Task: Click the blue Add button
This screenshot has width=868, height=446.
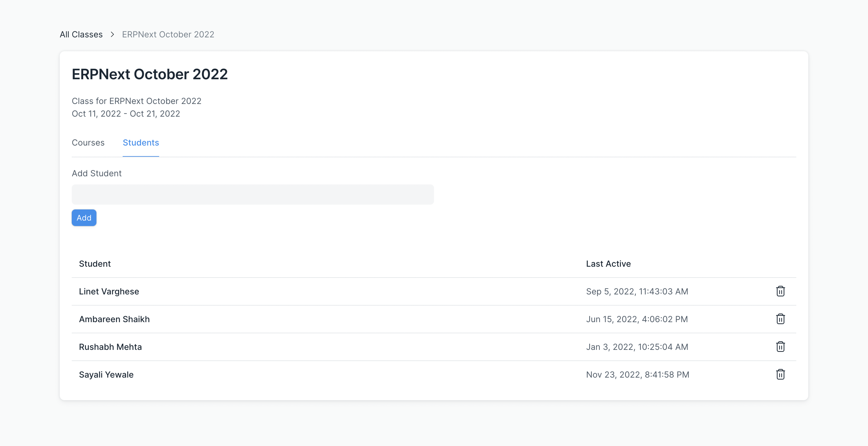Action: (84, 218)
